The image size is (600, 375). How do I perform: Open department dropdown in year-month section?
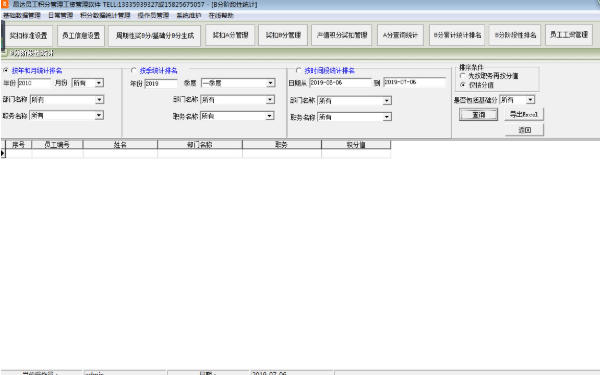pos(99,100)
